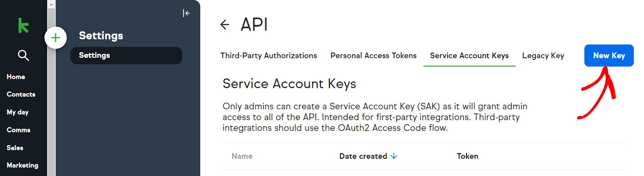Click the green Keap logo icon

(x=23, y=25)
